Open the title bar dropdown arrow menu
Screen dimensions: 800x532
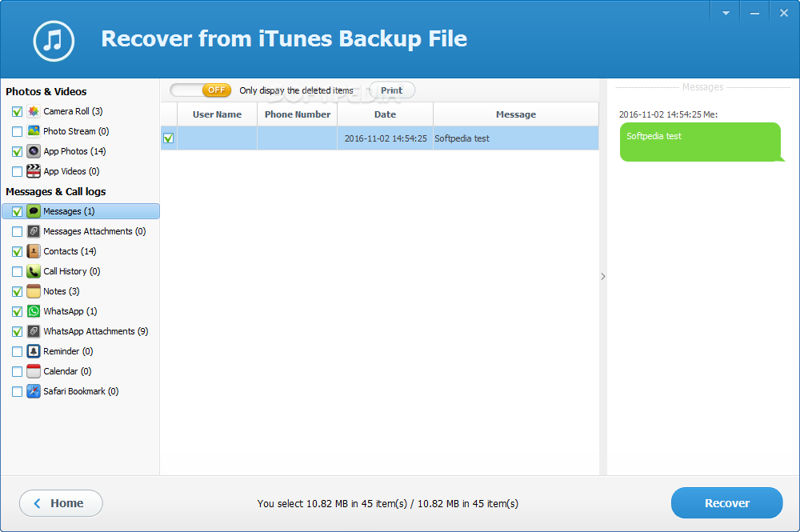pyautogui.click(x=726, y=14)
